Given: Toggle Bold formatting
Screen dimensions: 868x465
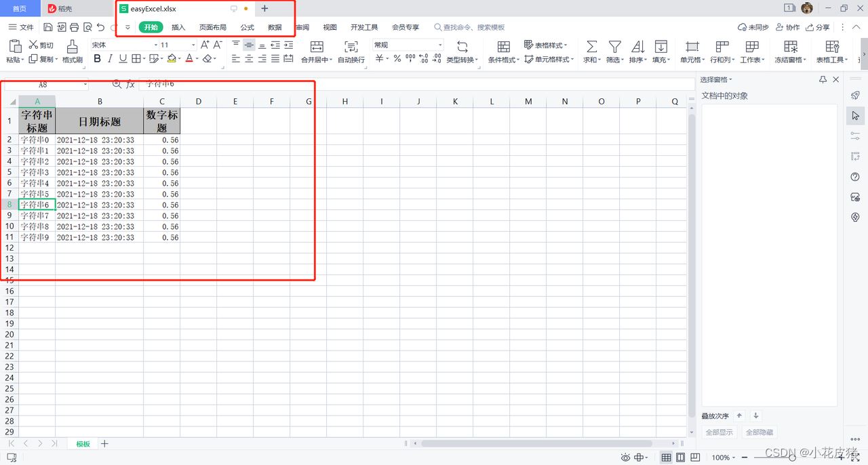Looking at the screenshot, I should 97,59.
